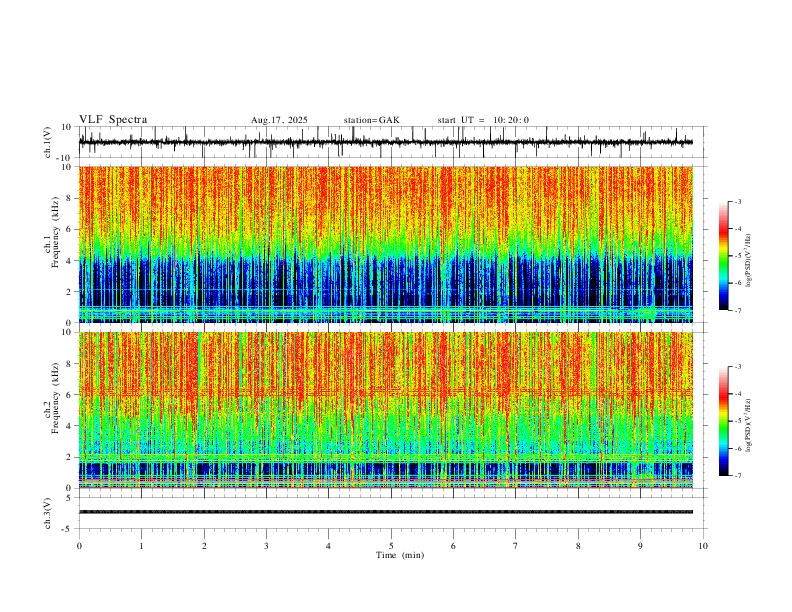Click the "ch.3(V)" axis label
Image resolution: width=792 pixels, height=612 pixels.
[x=48, y=514]
